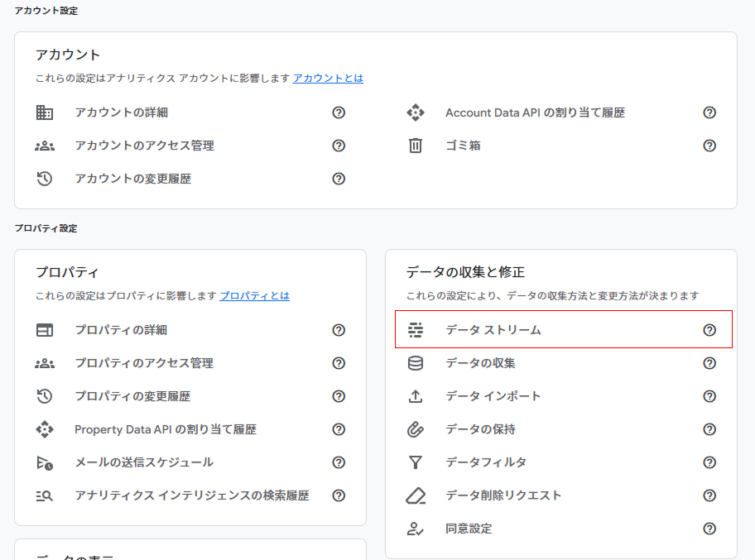Screen dimensions: 755x560
Task: Select the eraser icon for データ削除リクエスト
Action: point(416,495)
